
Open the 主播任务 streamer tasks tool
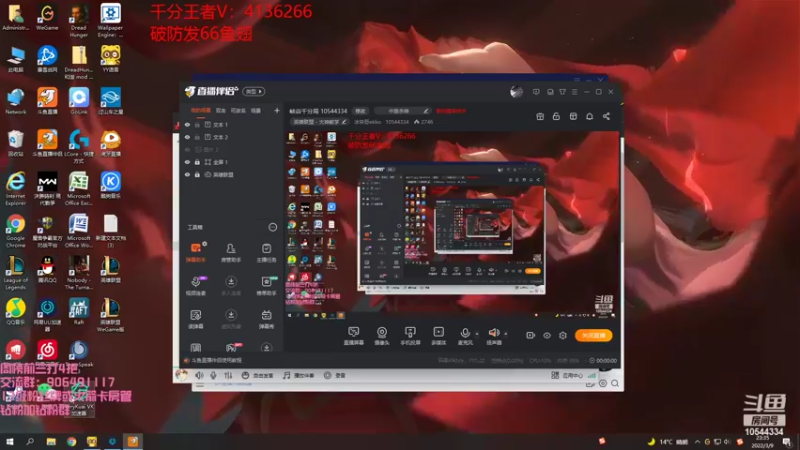pyautogui.click(x=266, y=252)
